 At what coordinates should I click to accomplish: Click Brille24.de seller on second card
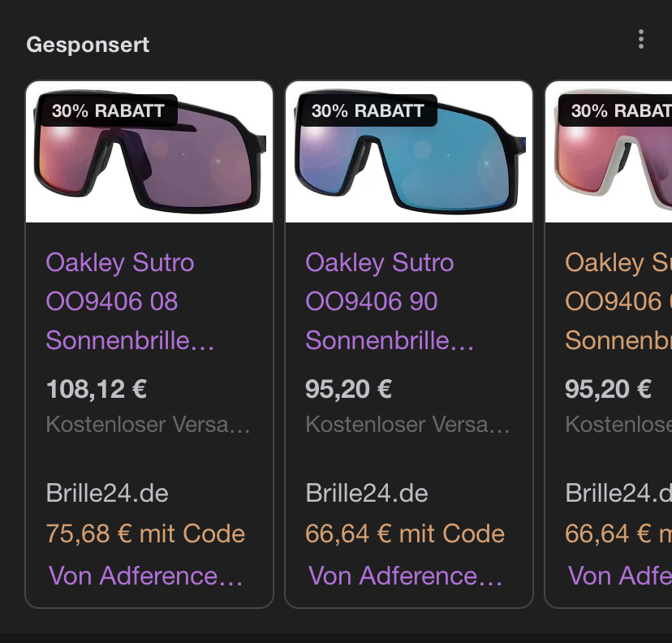(x=367, y=493)
